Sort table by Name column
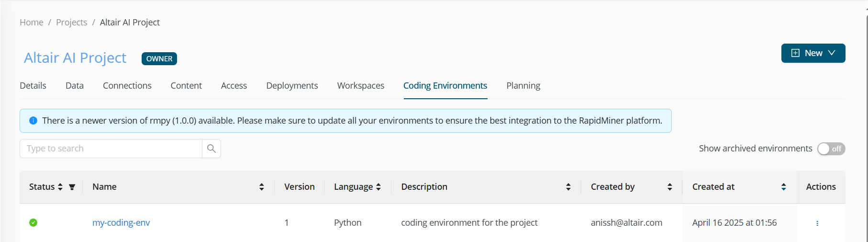Viewport: 868px width, 242px height. click(262, 187)
